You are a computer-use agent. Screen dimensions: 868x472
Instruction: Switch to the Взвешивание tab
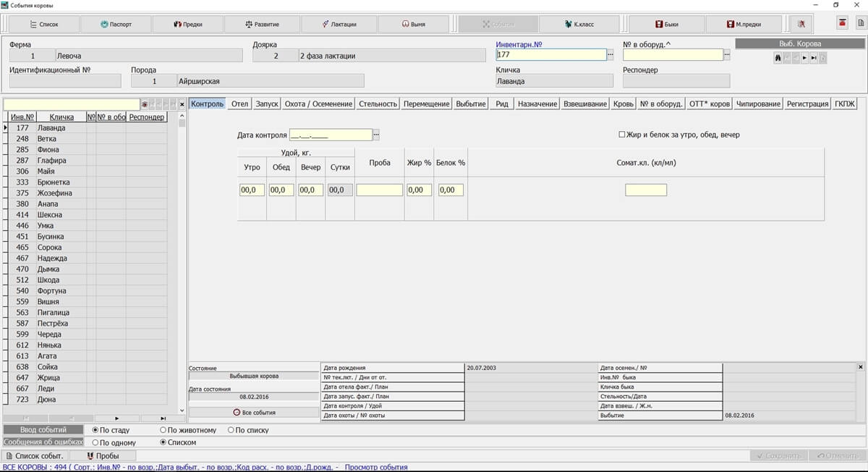click(585, 104)
